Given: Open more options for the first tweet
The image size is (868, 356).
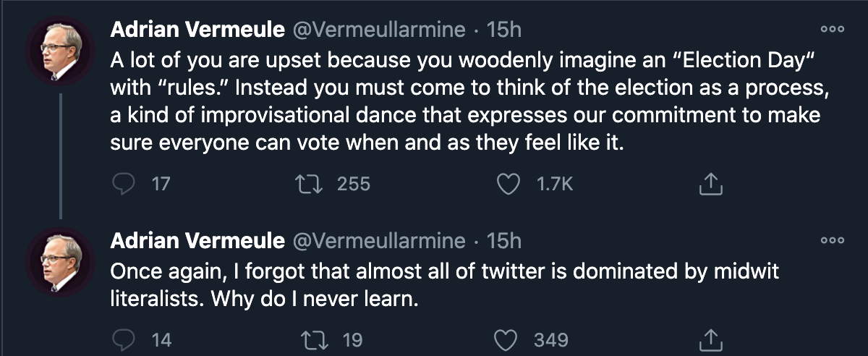Looking at the screenshot, I should pos(832,30).
